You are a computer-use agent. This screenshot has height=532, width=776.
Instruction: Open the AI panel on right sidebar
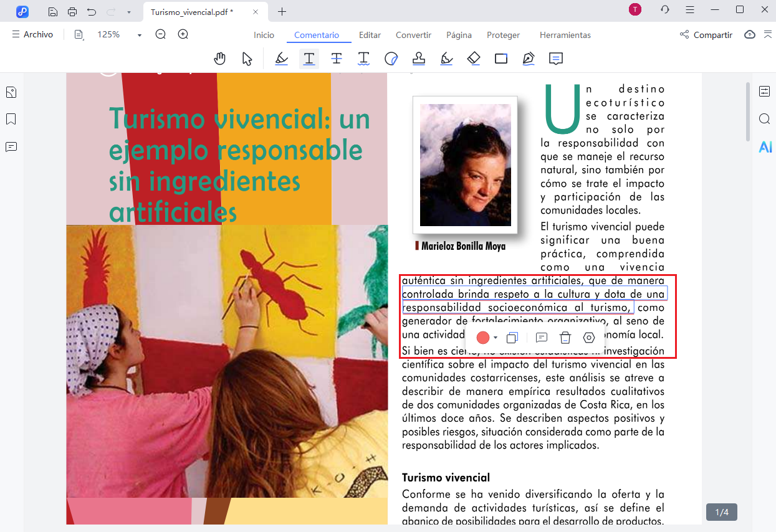765,147
